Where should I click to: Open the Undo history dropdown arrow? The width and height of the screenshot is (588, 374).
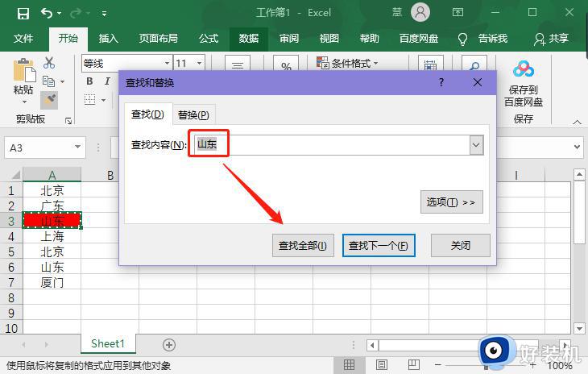click(x=60, y=14)
